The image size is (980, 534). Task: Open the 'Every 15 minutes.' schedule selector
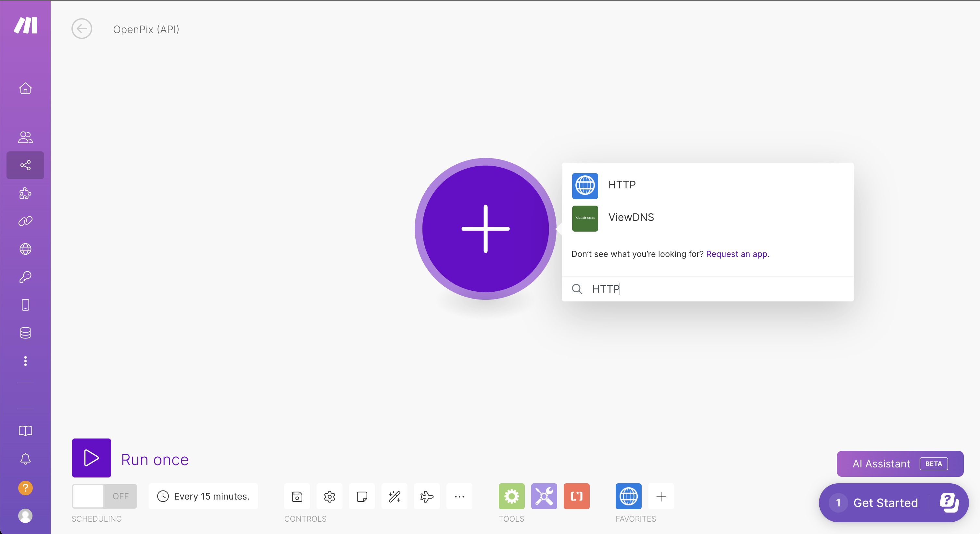204,496
